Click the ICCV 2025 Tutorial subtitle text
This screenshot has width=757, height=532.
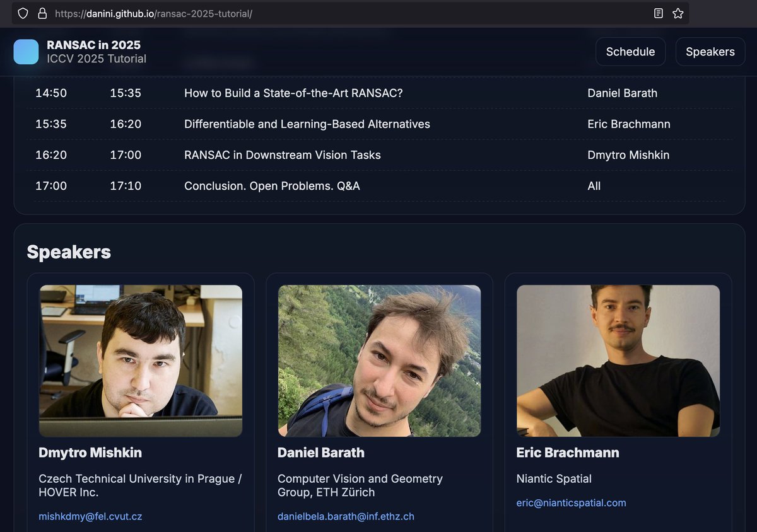(x=97, y=59)
